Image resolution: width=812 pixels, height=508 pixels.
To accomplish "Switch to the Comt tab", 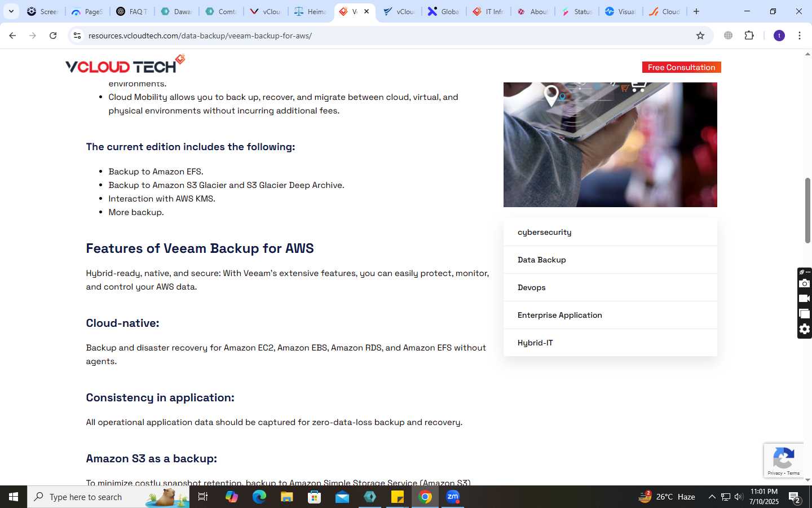I will coord(220,11).
